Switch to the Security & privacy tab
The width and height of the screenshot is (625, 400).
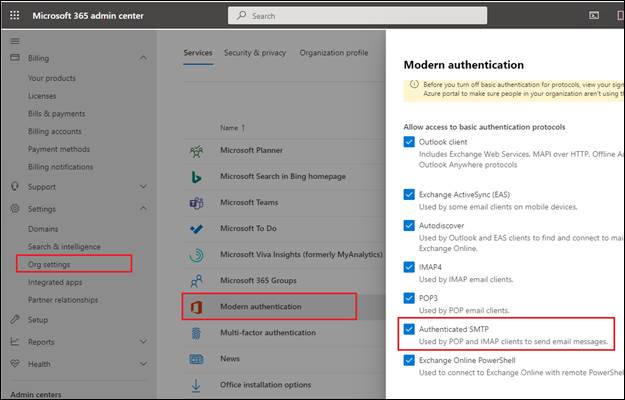tap(254, 53)
